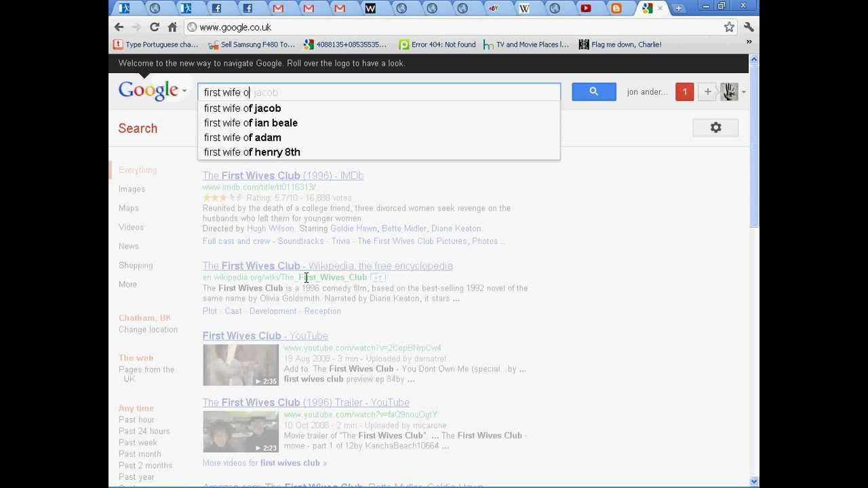Open the Chrome wrench menu
The image size is (868, 488).
[749, 27]
